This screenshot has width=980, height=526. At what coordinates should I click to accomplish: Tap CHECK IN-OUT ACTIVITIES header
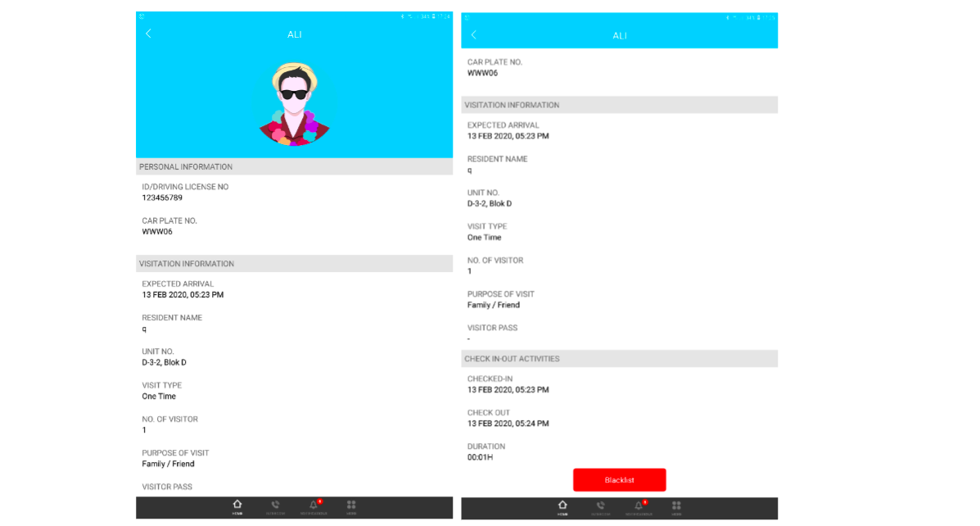(620, 359)
